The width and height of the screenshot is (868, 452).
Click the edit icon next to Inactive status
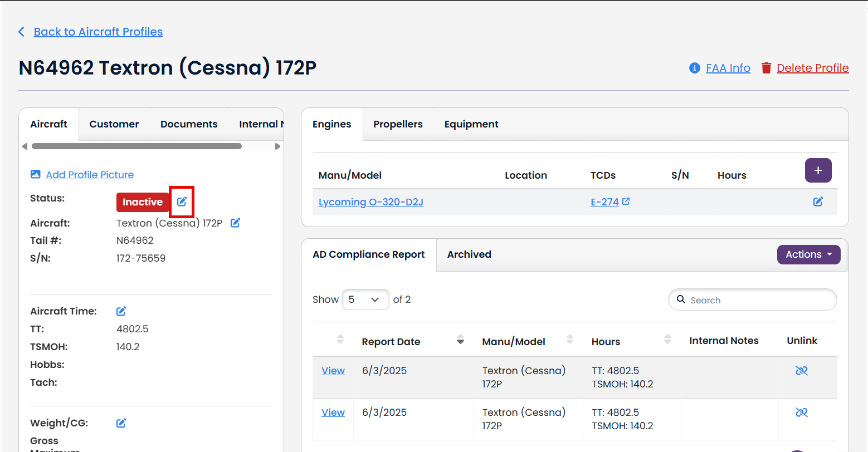tap(182, 202)
